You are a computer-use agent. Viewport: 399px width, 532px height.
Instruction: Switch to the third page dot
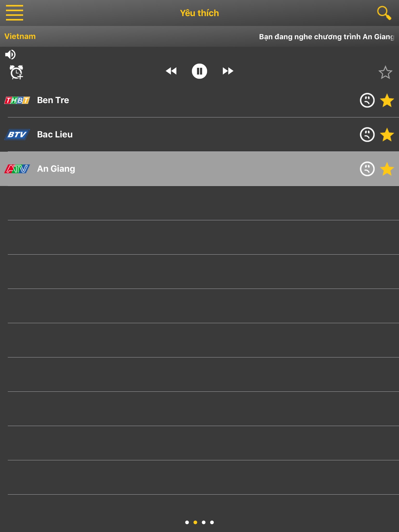coord(204,522)
